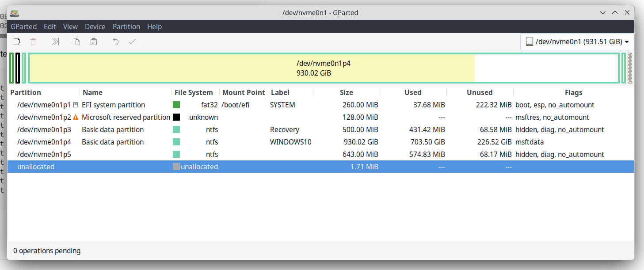Open the device selector /dev/nvme0n1 dropdown

[577, 42]
